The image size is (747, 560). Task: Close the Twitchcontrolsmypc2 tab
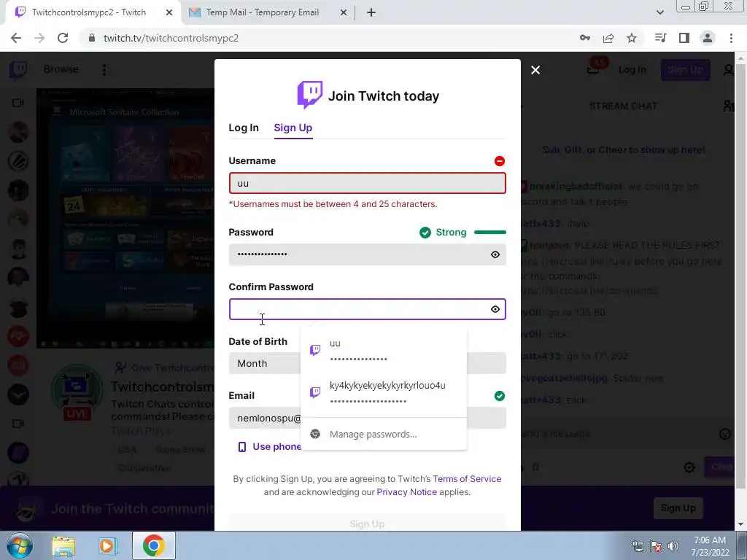pos(169,12)
